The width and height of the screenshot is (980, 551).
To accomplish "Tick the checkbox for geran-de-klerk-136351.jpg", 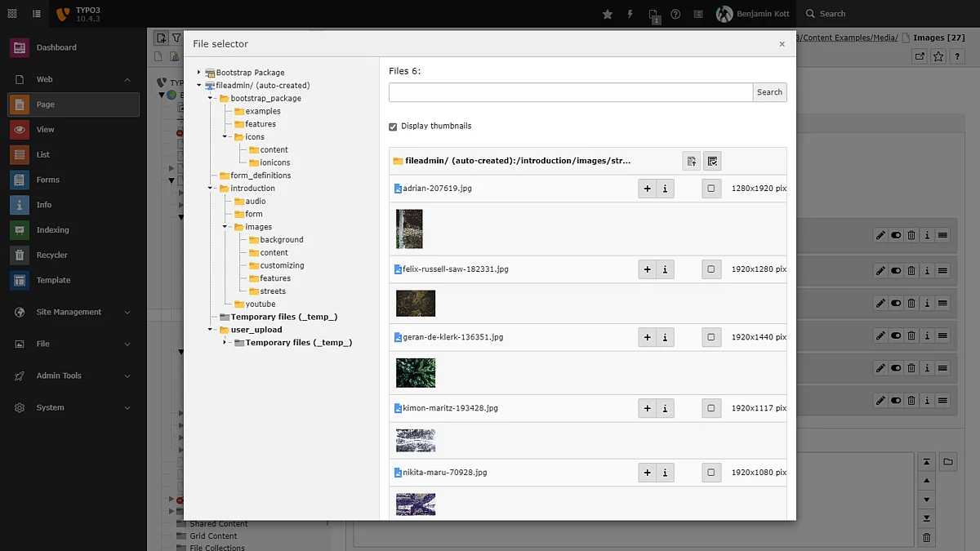I will tap(711, 337).
